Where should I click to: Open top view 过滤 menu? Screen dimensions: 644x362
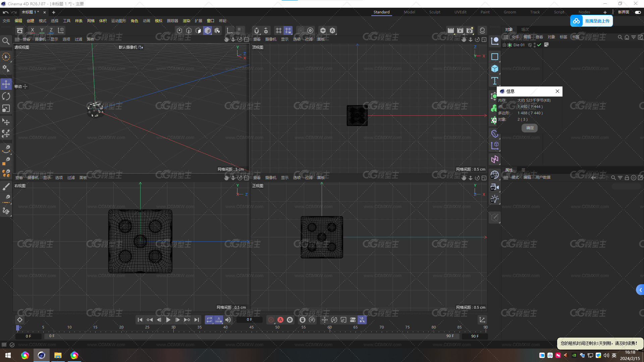tap(309, 39)
